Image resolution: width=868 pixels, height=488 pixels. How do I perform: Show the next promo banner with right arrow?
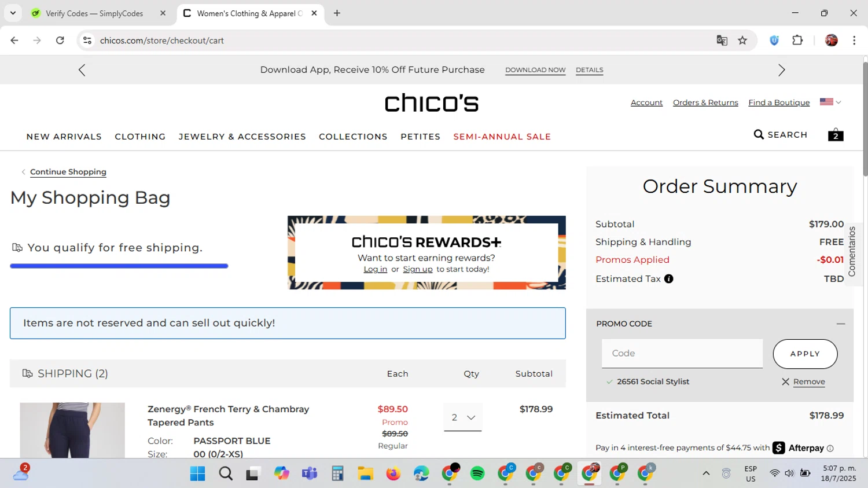(781, 70)
